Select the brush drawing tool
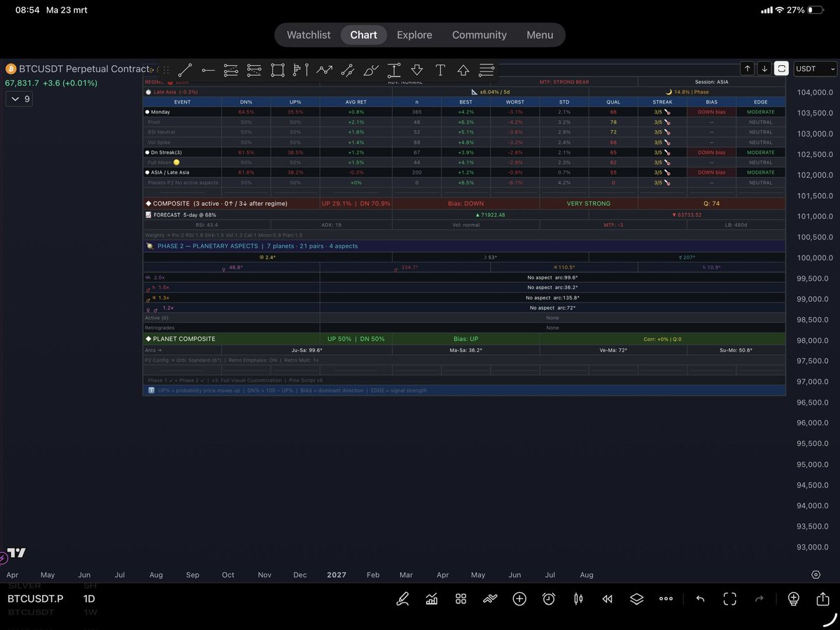Screen dimensions: 840x630 point(371,70)
